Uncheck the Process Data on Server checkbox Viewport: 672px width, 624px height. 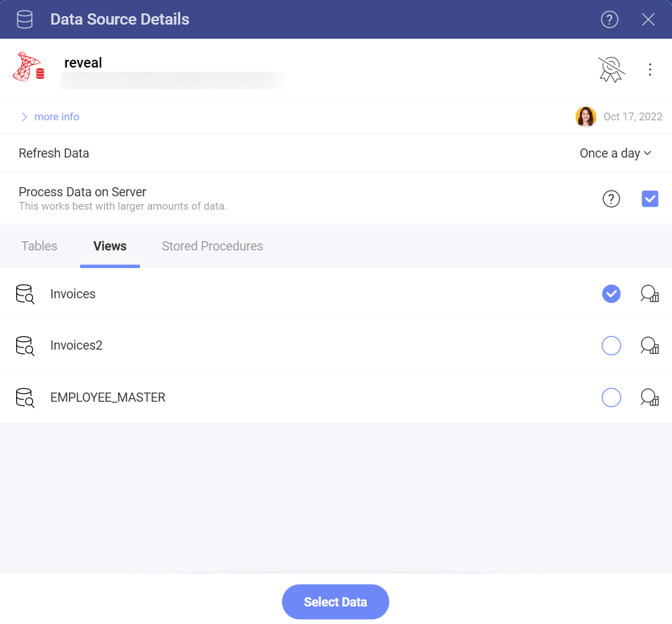coord(649,198)
